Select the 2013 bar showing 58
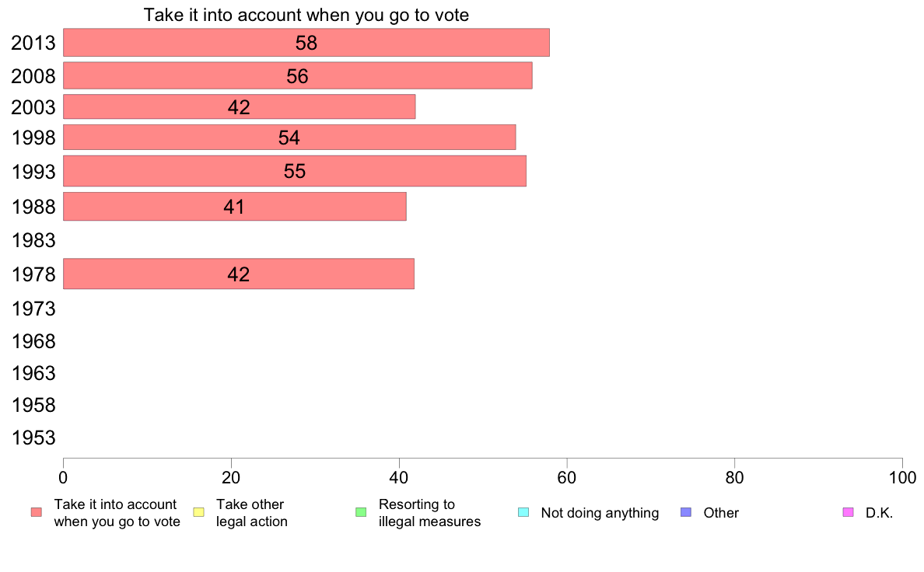The width and height of the screenshot is (924, 572). coord(306,43)
